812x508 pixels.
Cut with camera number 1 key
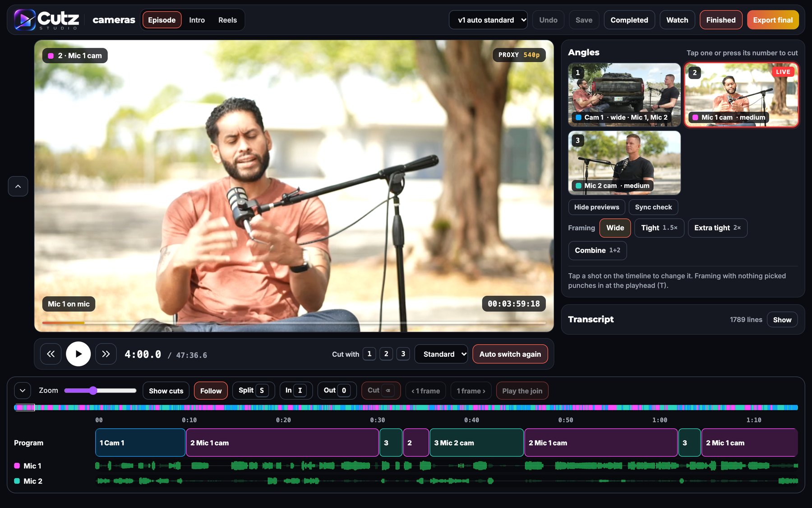click(x=369, y=354)
